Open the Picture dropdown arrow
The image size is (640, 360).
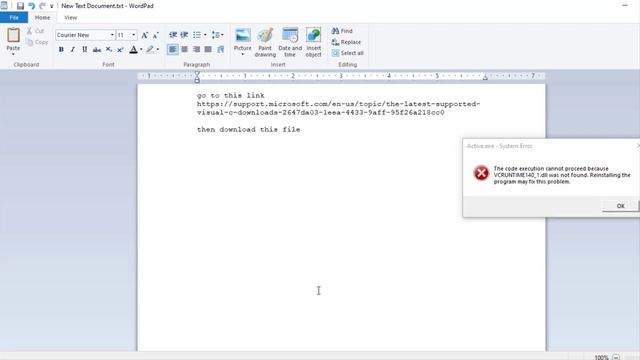[x=242, y=54]
